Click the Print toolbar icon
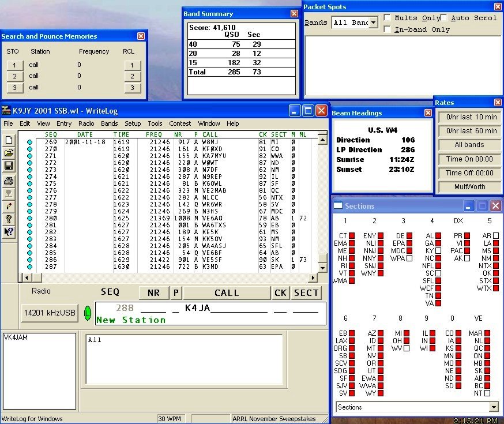This screenshot has height=424, width=504. point(9,181)
